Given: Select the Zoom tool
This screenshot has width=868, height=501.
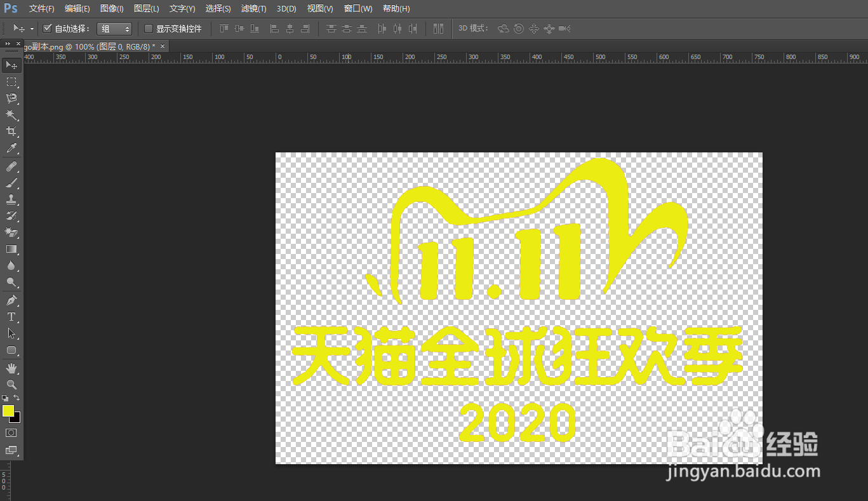Looking at the screenshot, I should [11, 385].
